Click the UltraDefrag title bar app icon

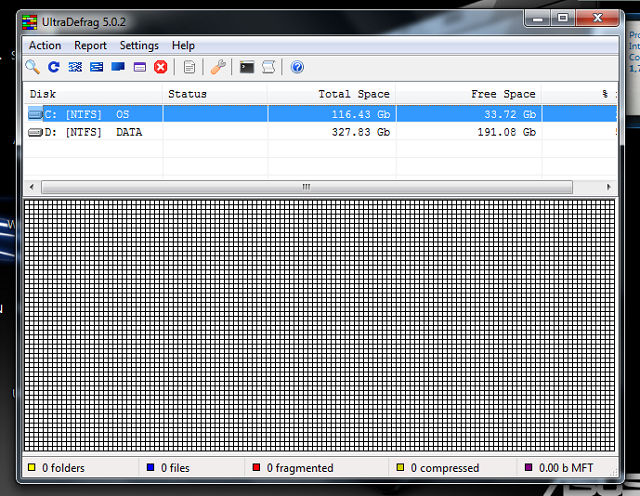(x=30, y=22)
